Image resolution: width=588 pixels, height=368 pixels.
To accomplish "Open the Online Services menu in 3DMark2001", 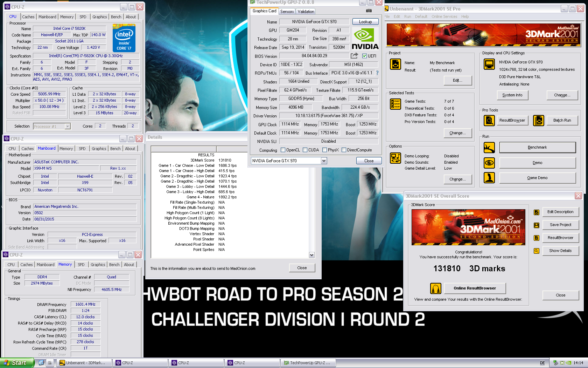I will [444, 16].
